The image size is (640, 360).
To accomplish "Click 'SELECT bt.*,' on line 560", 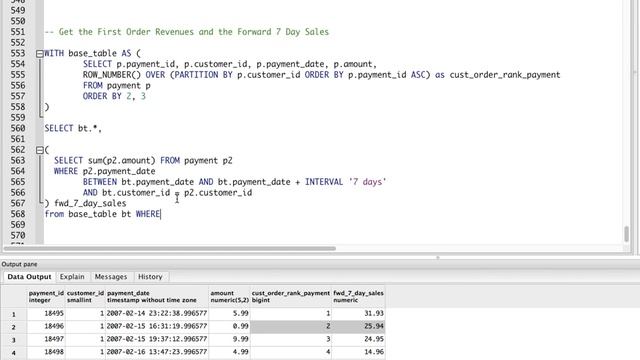I will coord(73,128).
